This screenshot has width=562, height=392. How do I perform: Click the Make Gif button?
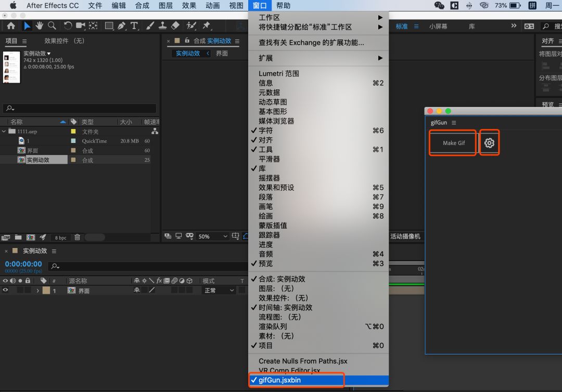(x=452, y=142)
